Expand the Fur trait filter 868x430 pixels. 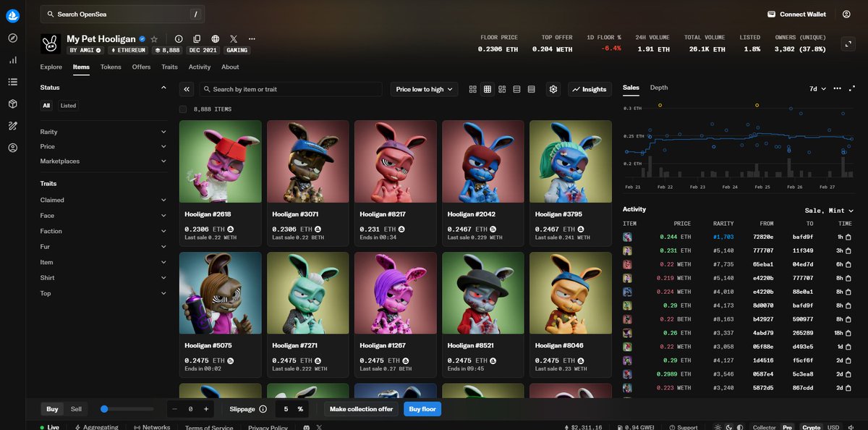(x=103, y=247)
